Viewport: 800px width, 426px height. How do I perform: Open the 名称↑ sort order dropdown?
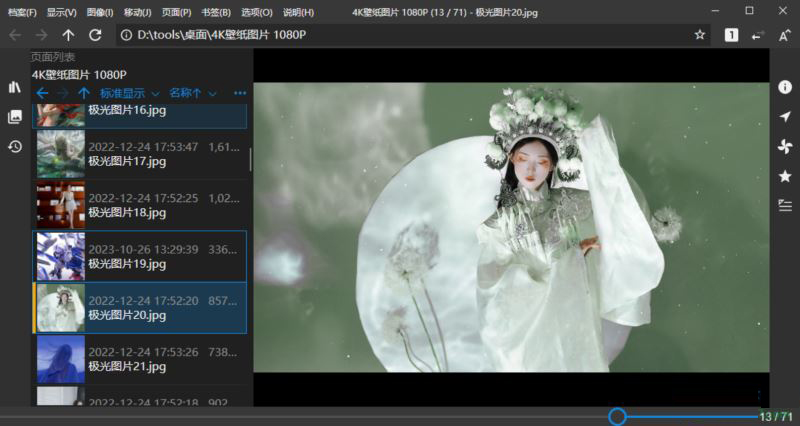click(x=193, y=93)
